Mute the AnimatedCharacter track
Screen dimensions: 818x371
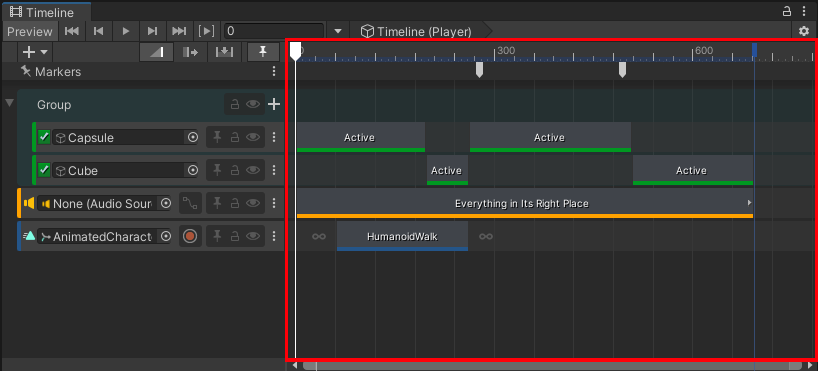coord(253,236)
